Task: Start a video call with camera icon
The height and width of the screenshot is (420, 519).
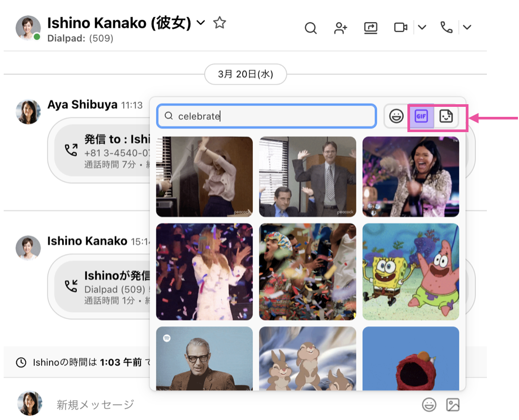Action: (x=401, y=27)
